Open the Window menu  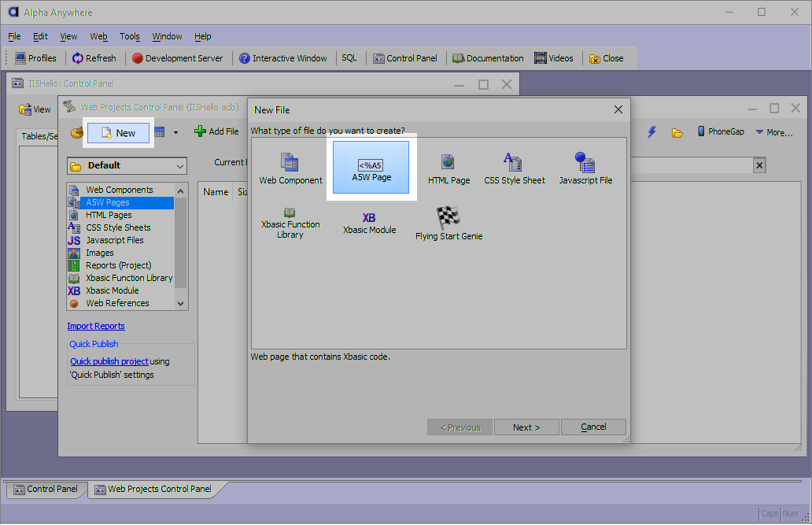point(167,36)
